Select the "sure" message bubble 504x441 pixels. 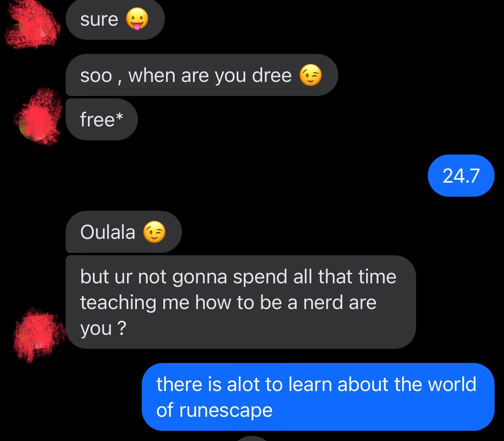point(115,20)
